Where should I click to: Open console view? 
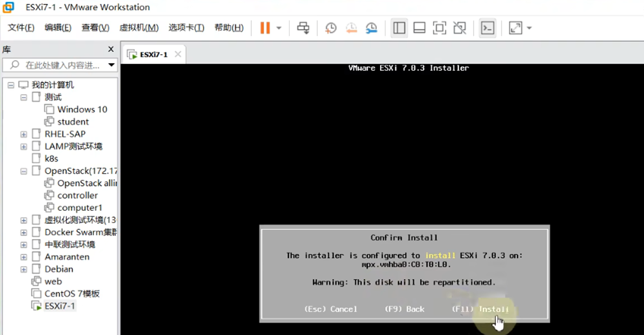488,28
